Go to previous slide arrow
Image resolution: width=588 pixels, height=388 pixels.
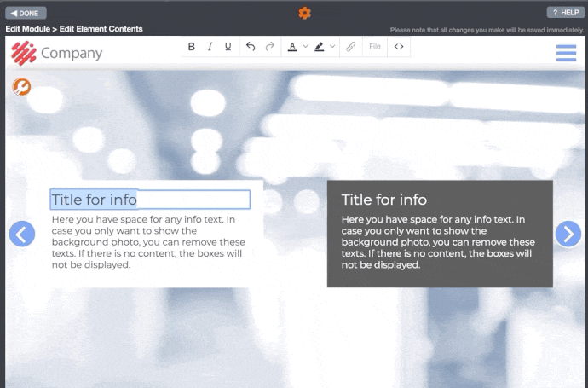click(22, 235)
